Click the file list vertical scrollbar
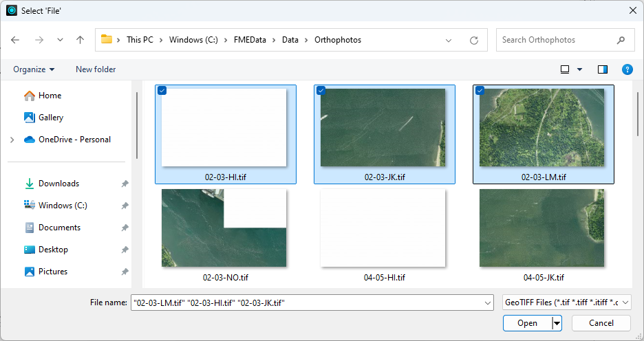 (x=637, y=115)
